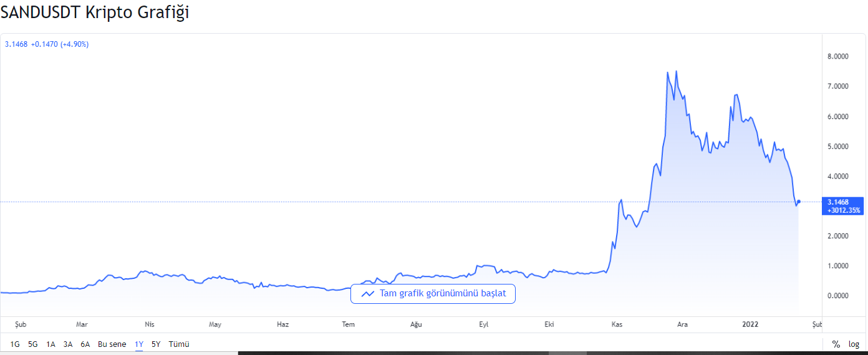Switch to the 5G time range
Screen dimensions: 868x355
[33, 344]
